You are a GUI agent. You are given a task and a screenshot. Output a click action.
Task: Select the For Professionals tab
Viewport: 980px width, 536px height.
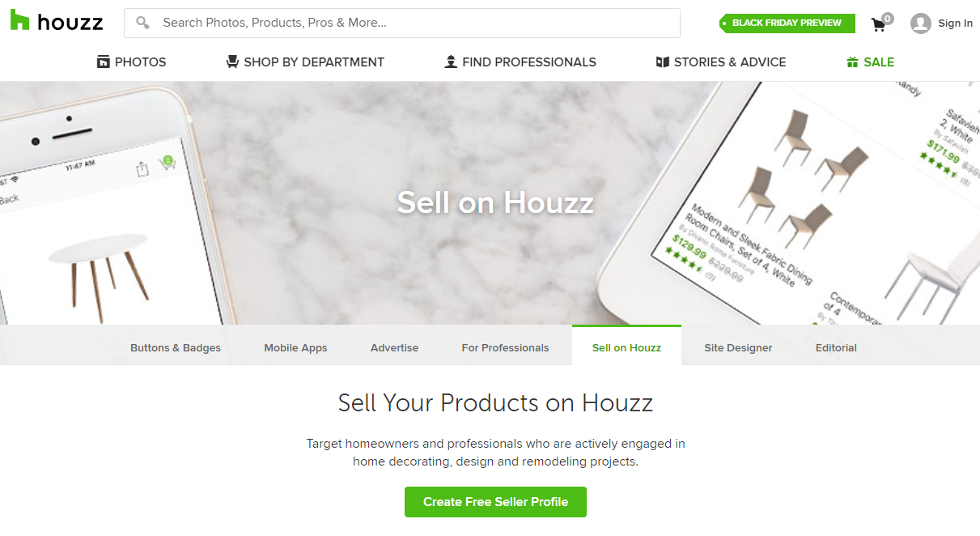(x=505, y=347)
